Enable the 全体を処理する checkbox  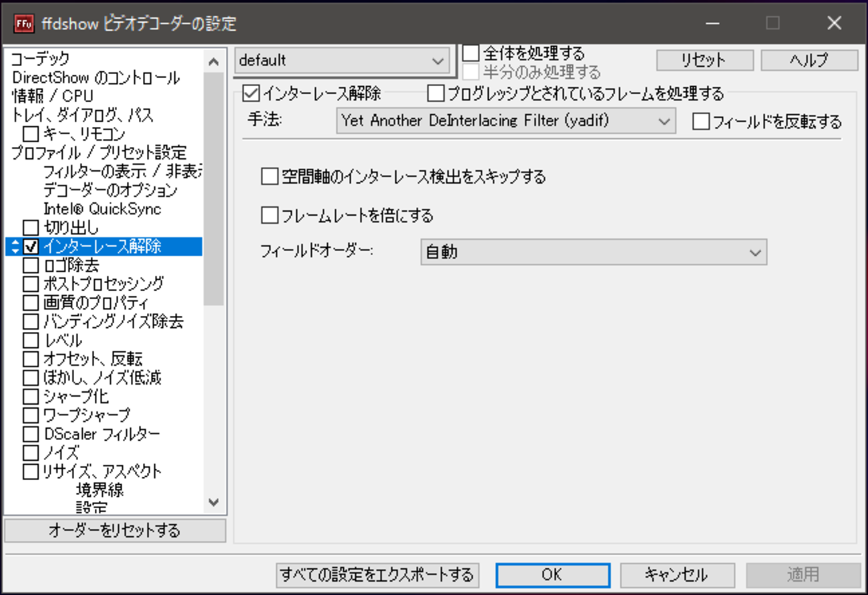[x=471, y=53]
